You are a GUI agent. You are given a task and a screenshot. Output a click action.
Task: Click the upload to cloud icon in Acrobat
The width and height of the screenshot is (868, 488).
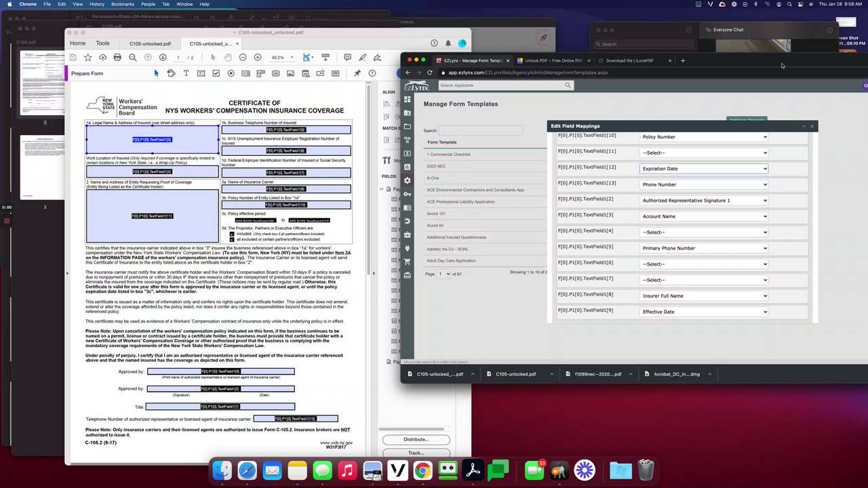102,58
